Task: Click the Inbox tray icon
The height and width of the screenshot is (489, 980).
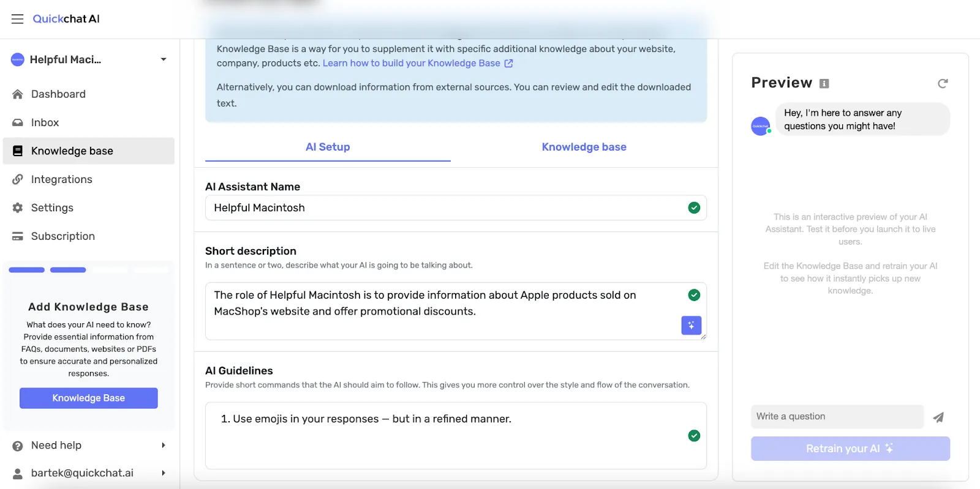Action: 18,122
